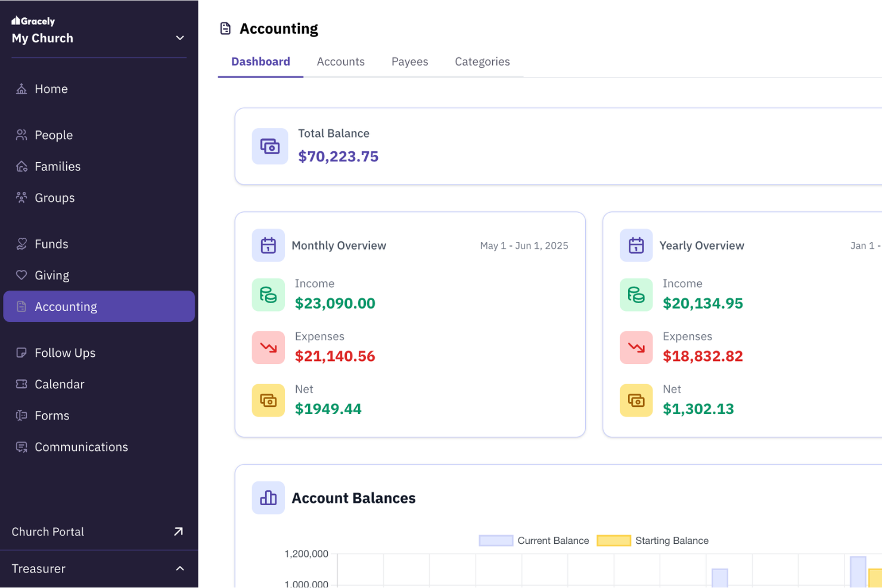Click the Home icon in the sidebar
This screenshot has height=588, width=882.
(x=21, y=89)
